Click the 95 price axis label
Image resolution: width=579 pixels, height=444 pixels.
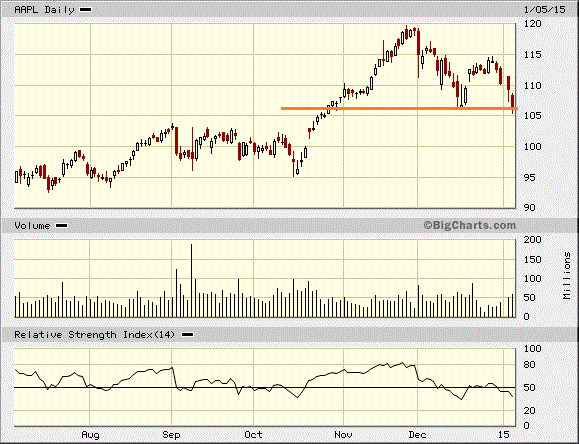point(530,177)
